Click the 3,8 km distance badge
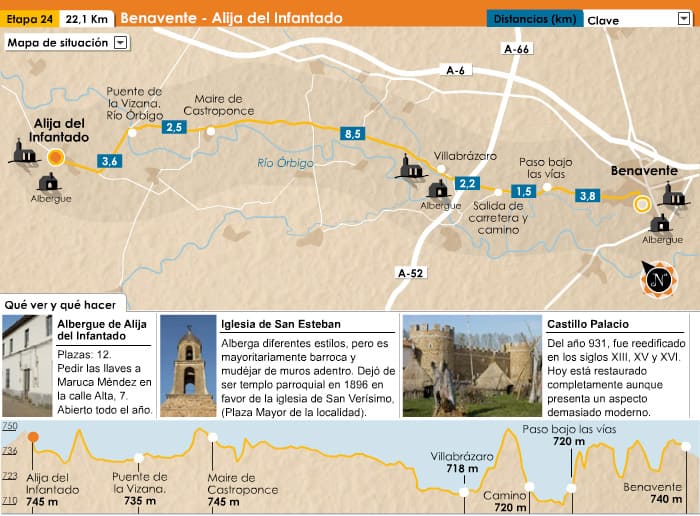 pos(588,196)
